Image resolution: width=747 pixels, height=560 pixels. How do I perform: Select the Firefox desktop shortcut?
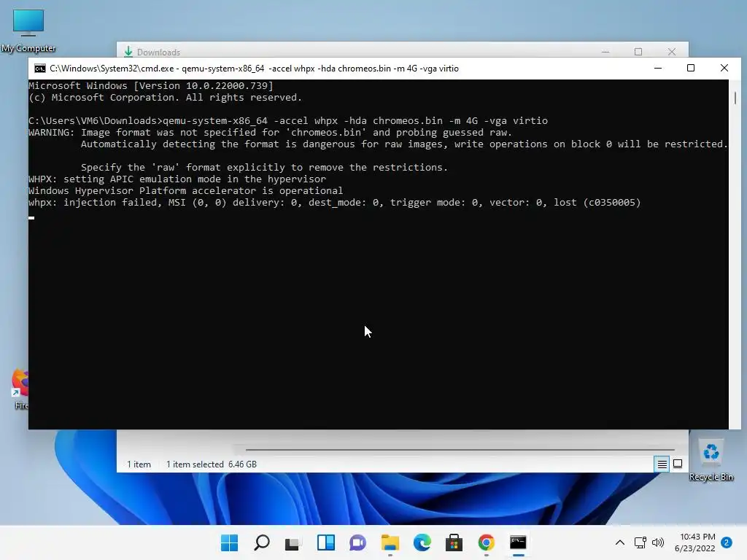point(20,389)
